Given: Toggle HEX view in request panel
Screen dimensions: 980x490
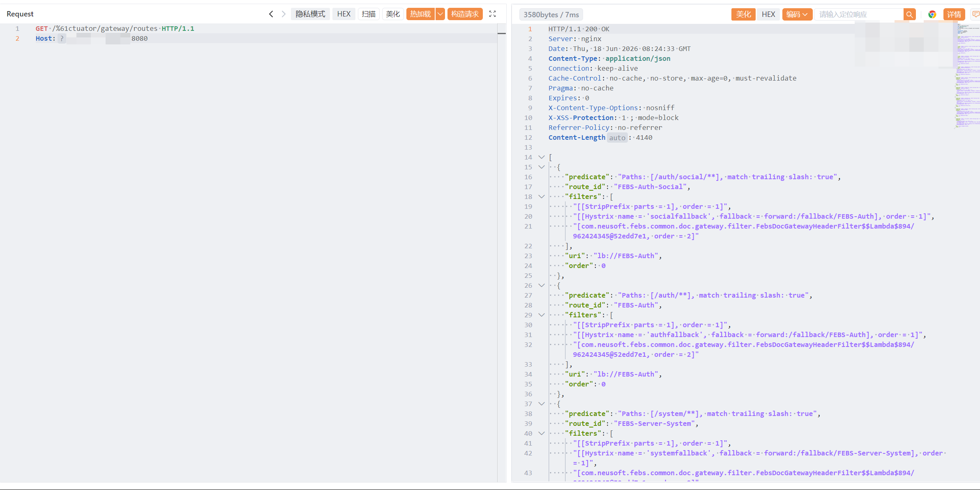Looking at the screenshot, I should tap(344, 14).
